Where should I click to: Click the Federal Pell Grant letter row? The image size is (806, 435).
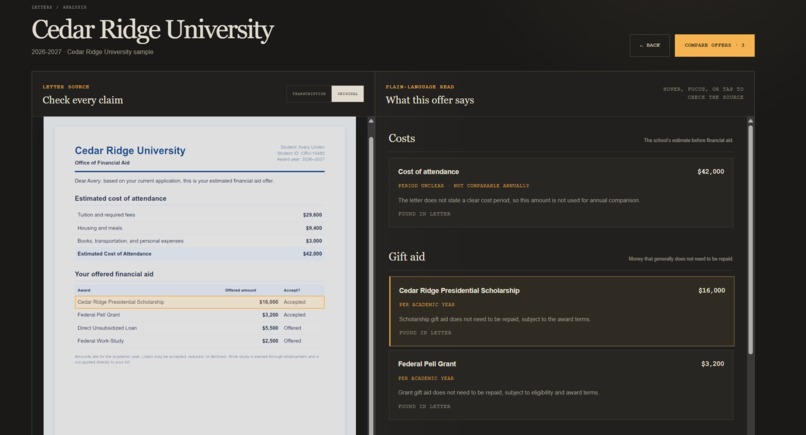coord(199,315)
